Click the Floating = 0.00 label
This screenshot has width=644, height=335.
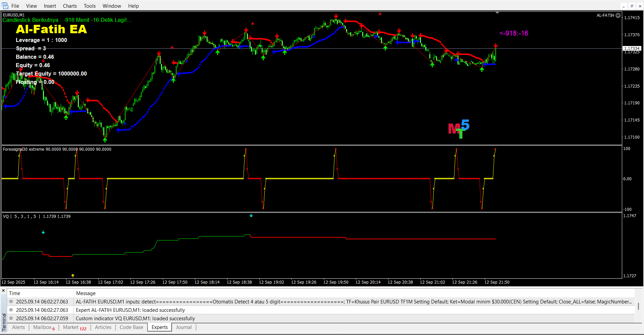coord(35,82)
